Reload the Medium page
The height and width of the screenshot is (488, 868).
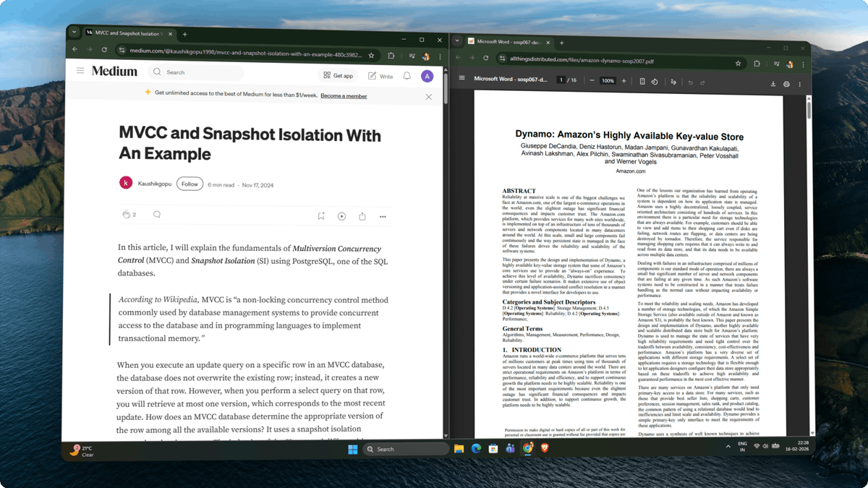tap(105, 51)
